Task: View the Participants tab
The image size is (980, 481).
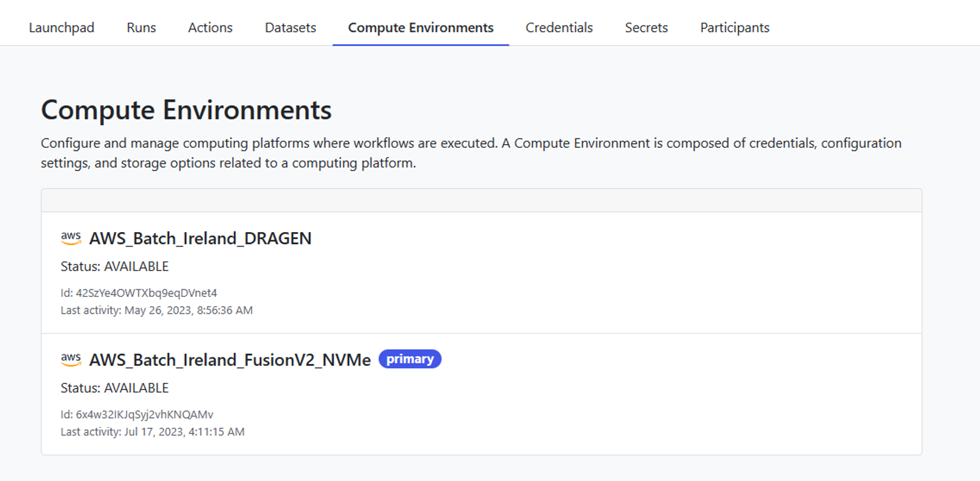Action: point(734,28)
